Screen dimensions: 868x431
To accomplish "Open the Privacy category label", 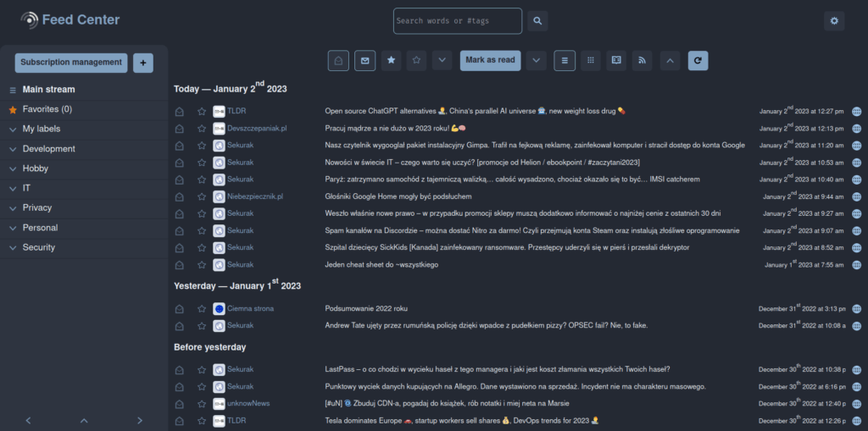I will point(37,207).
